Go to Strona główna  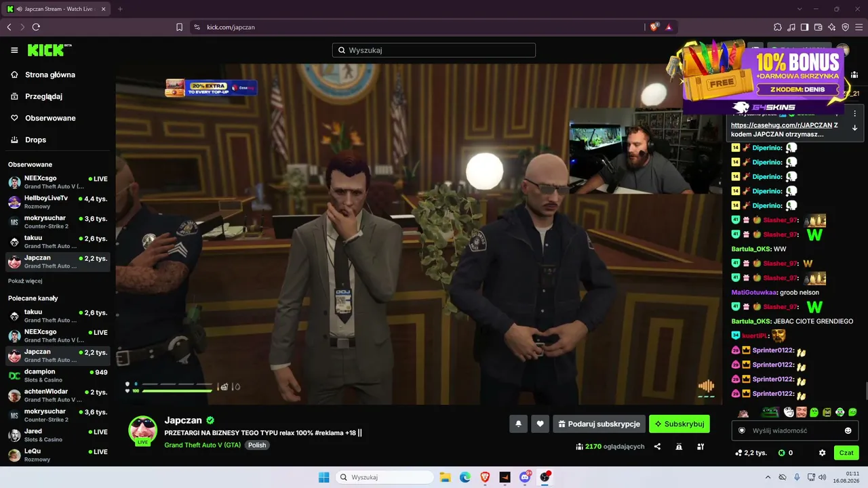[50, 75]
